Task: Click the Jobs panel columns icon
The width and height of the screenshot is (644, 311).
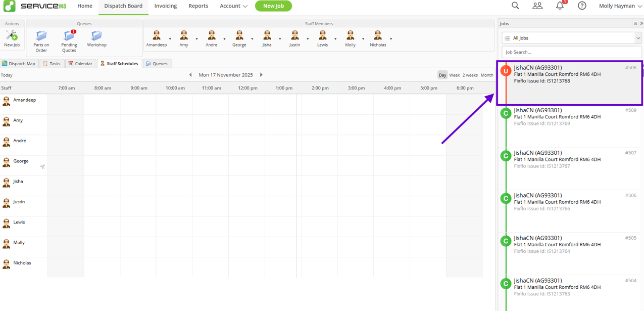Action: [635, 23]
